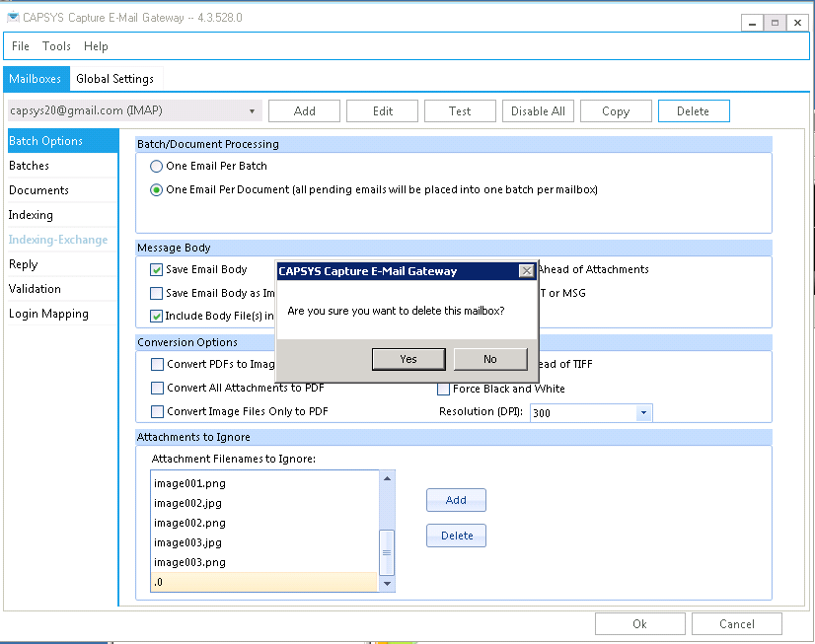
Task: Click scroll up arrow of attachment list
Action: [x=387, y=478]
